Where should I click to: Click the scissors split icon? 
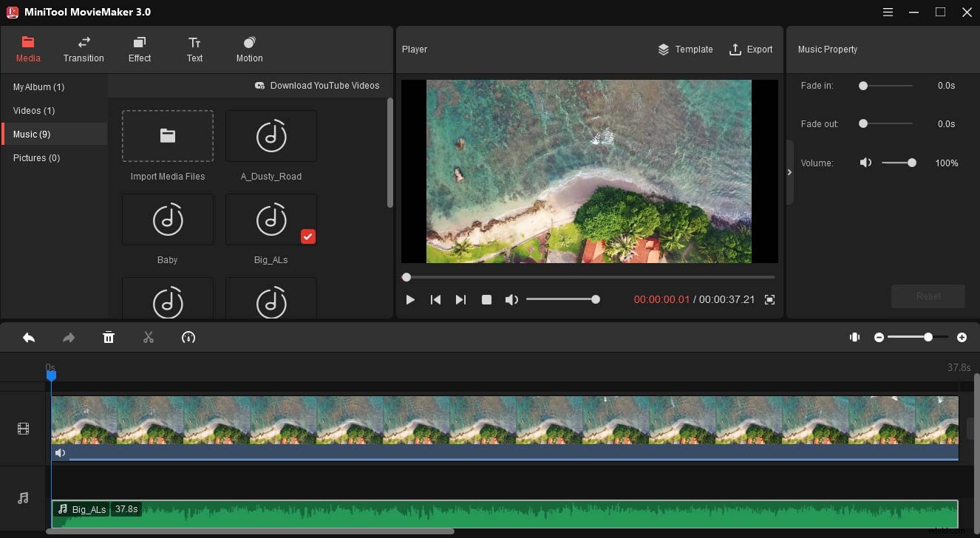pos(149,338)
